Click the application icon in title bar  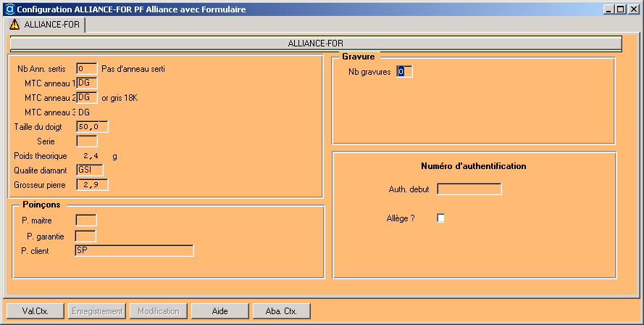(8, 9)
